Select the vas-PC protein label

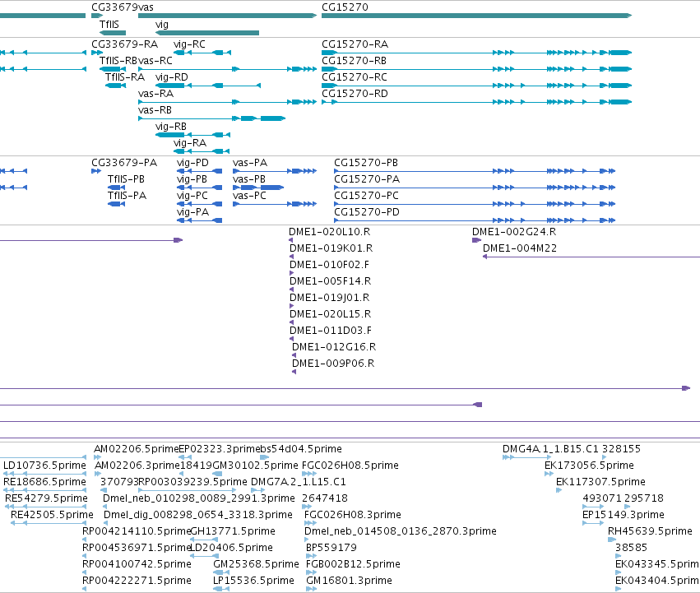click(x=249, y=196)
